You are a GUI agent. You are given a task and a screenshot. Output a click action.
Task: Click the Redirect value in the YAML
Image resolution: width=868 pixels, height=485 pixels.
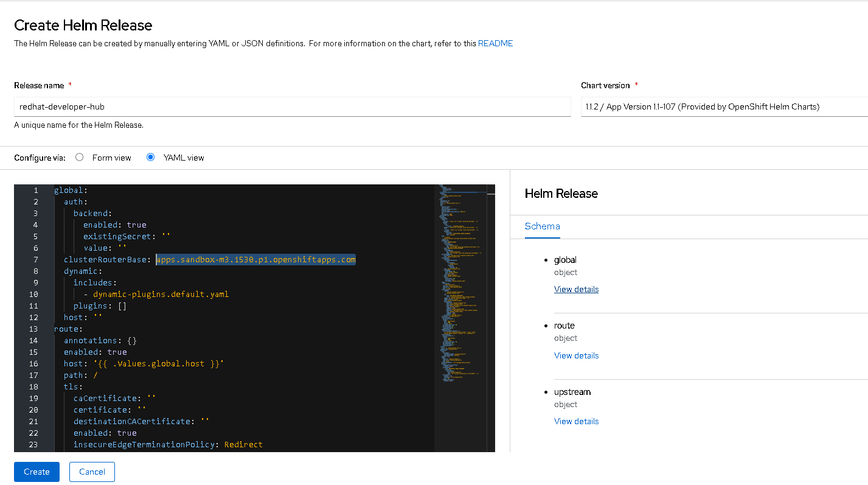pyautogui.click(x=243, y=445)
